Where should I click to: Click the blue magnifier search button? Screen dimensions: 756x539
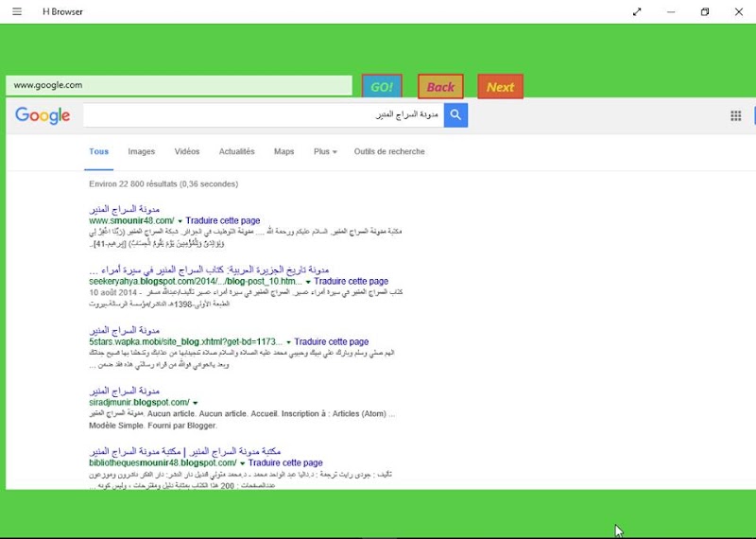click(455, 114)
